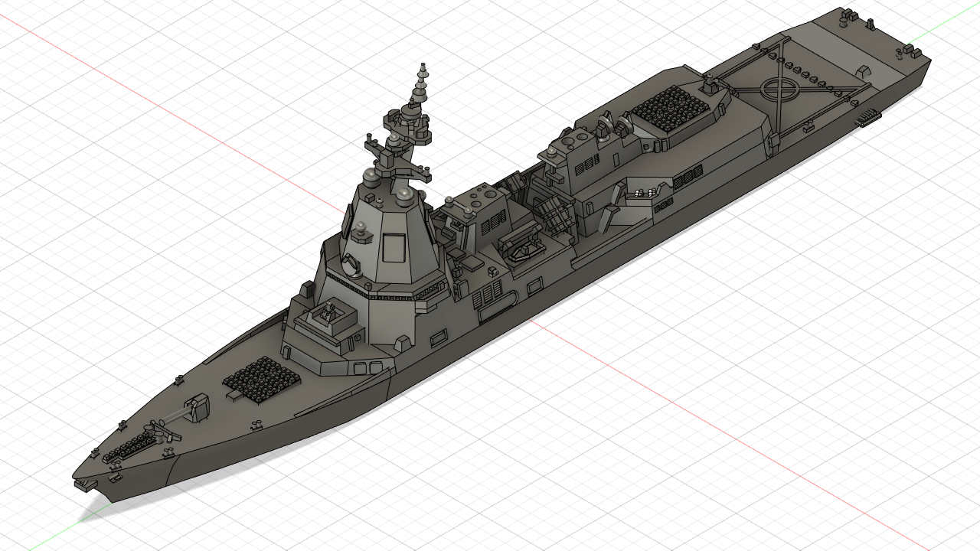Click the main gun turret near the bow
The image size is (980, 551).
pyautogui.click(x=198, y=407)
